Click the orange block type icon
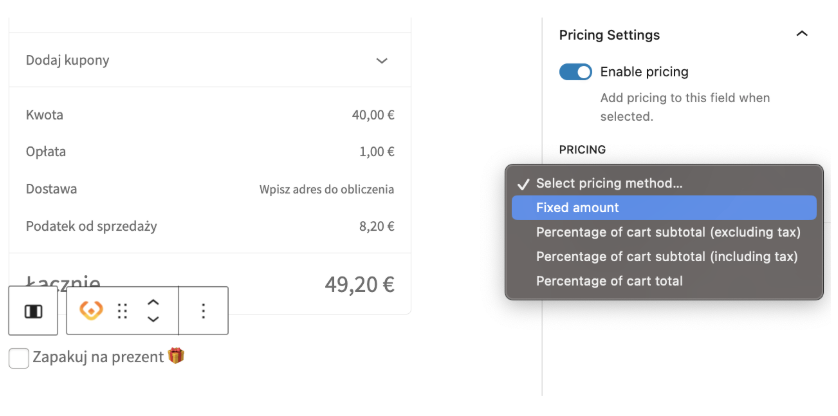This screenshot has height=416, width=838. pyautogui.click(x=91, y=311)
